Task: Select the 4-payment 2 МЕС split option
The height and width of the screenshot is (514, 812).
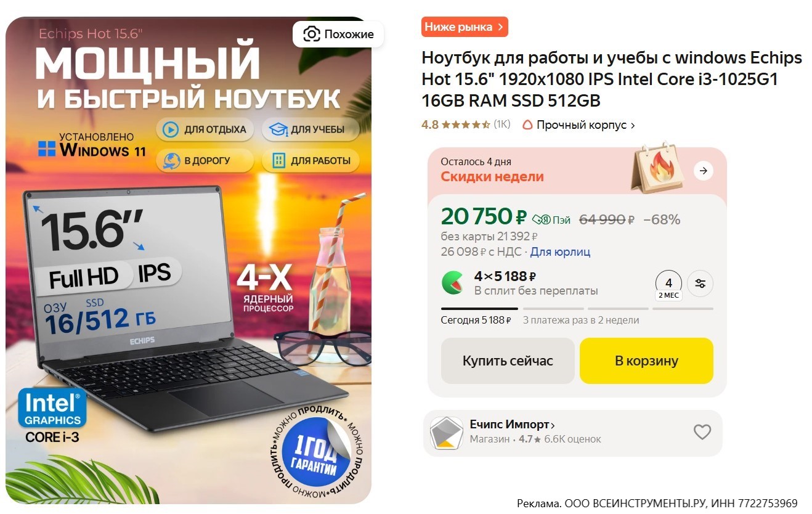Action: tap(669, 285)
